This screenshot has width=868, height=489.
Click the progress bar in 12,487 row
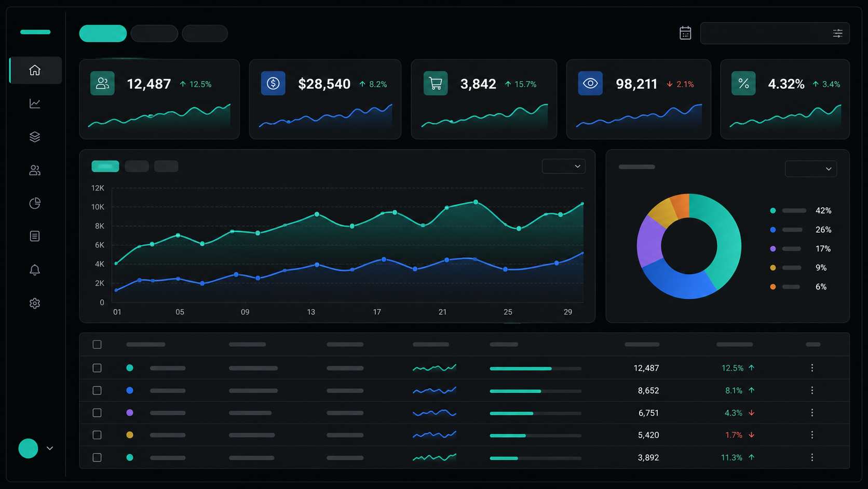pyautogui.click(x=535, y=368)
